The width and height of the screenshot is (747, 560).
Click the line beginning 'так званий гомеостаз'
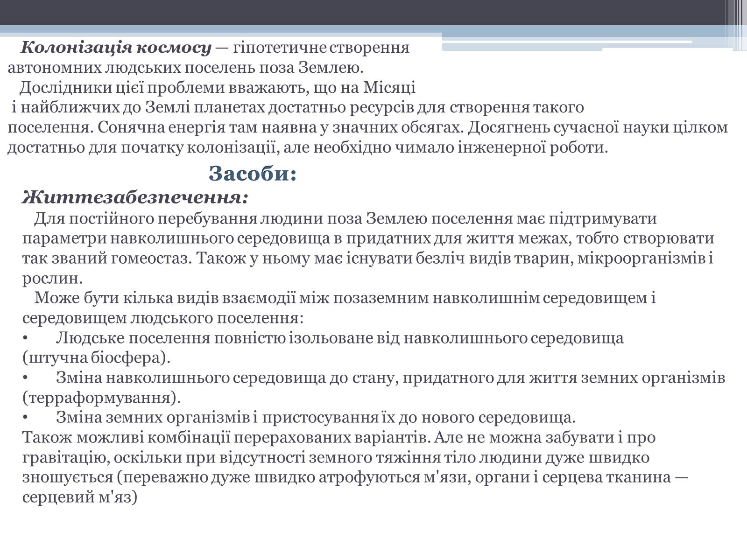368,258
